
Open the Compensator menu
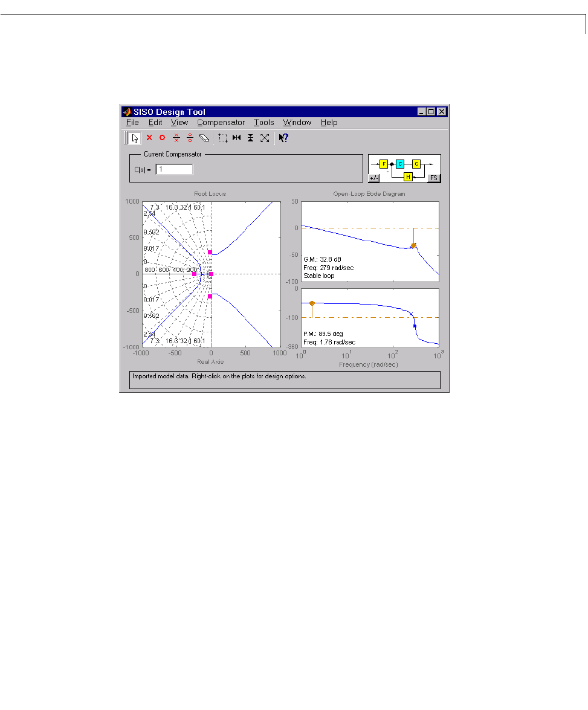click(221, 123)
